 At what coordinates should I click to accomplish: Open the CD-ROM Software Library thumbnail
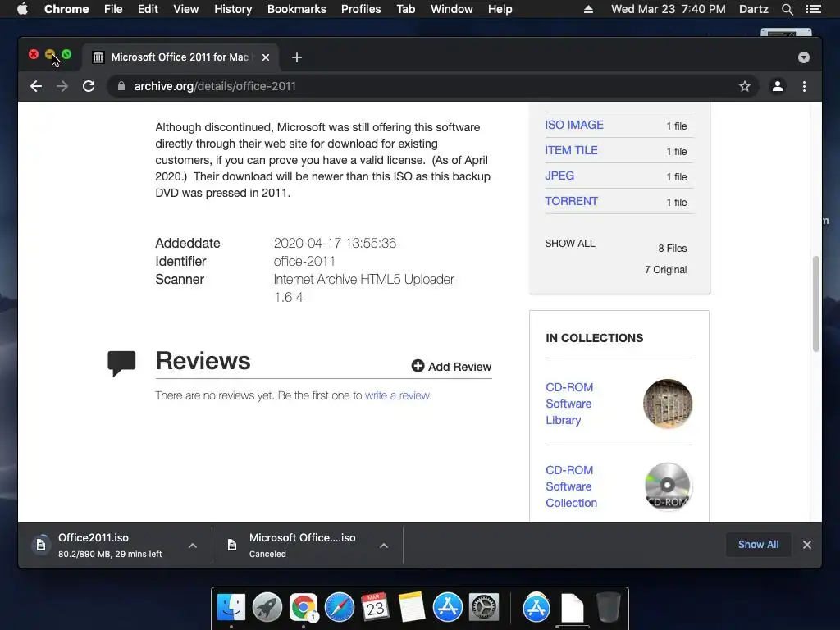[668, 404]
